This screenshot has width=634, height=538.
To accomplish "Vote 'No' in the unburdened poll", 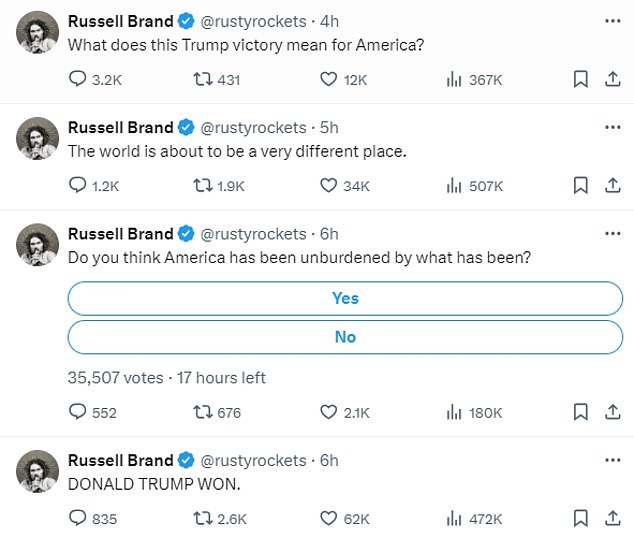I will pyautogui.click(x=345, y=337).
